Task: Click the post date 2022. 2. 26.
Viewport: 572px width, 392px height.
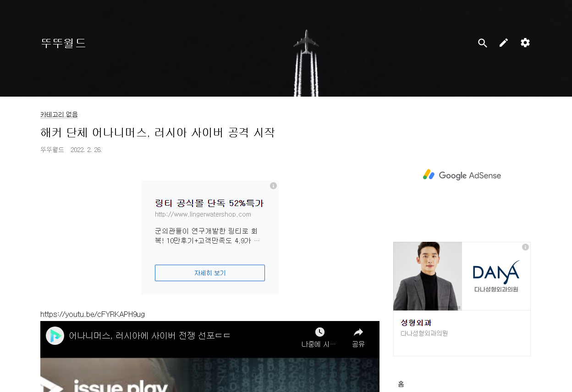Action: point(86,150)
